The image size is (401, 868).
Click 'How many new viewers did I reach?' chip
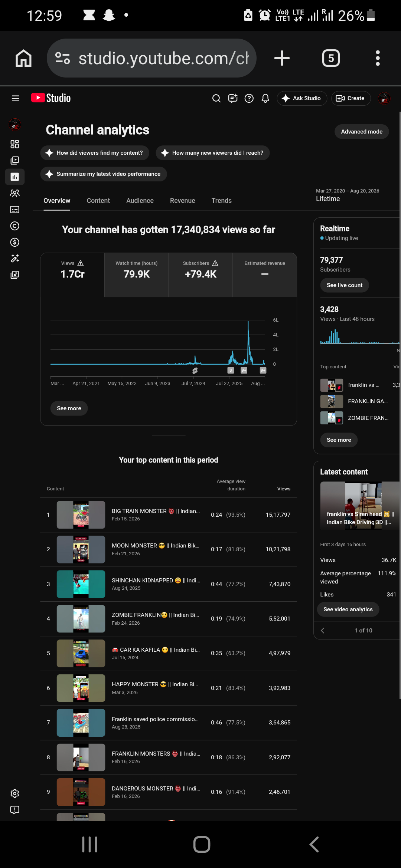click(x=213, y=153)
